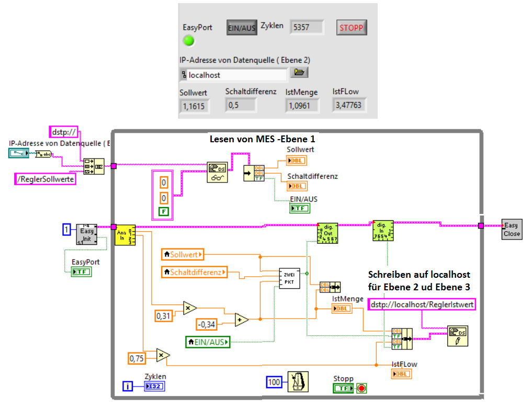Click the Sollwert local variable selector

[183, 255]
